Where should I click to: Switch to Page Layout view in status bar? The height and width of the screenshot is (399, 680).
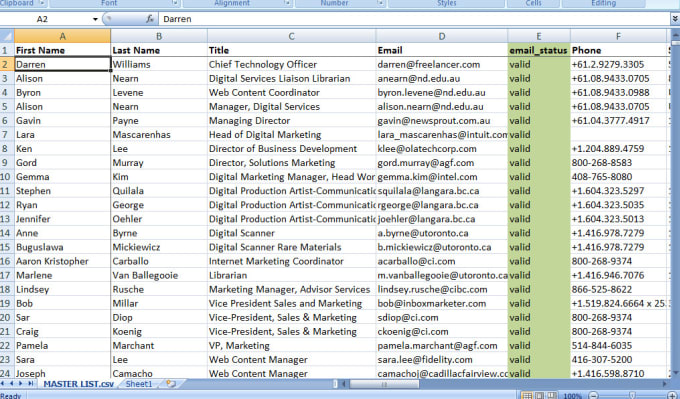tap(539, 396)
